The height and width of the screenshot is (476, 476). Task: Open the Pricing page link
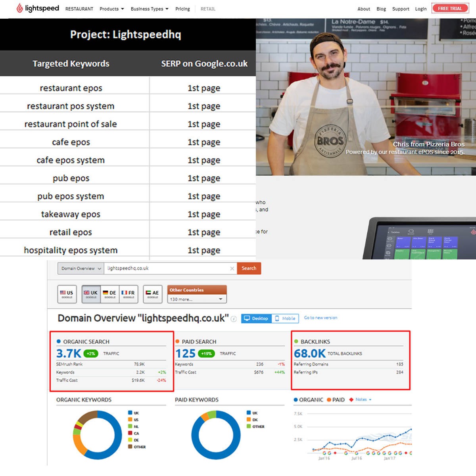182,9
